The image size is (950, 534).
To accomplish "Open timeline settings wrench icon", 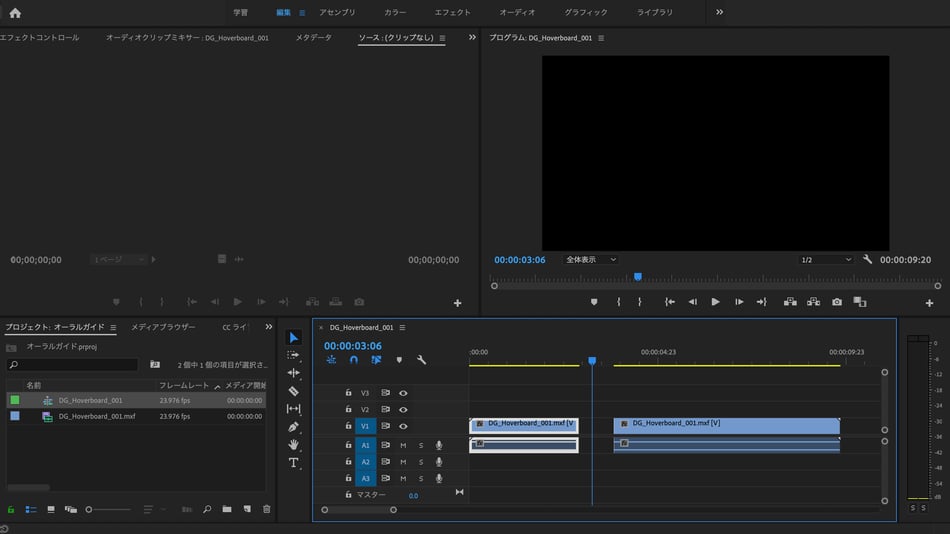I will click(x=421, y=360).
